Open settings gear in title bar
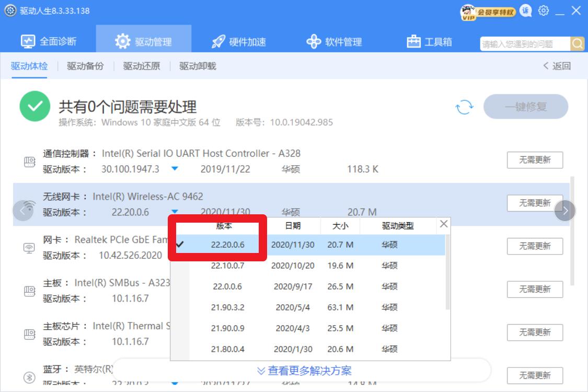588x392 pixels. pos(544,10)
